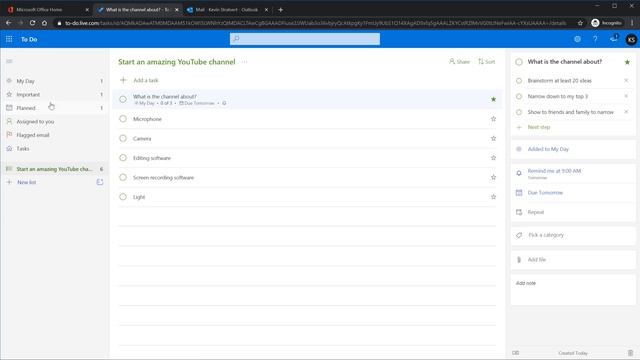Switch to Mail Outlook browser tab
Viewport: 640px width, 360px height.
227,9
